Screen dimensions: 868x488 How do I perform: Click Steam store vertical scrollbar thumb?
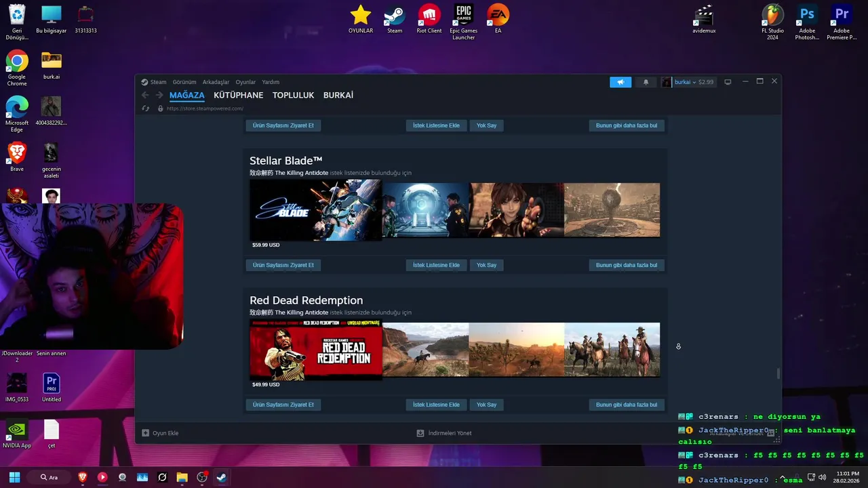coord(778,373)
